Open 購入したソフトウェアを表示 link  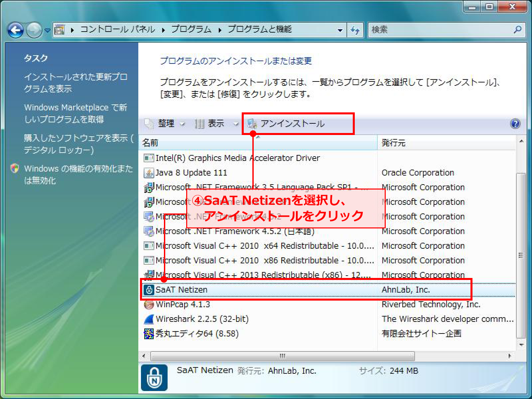(78, 144)
